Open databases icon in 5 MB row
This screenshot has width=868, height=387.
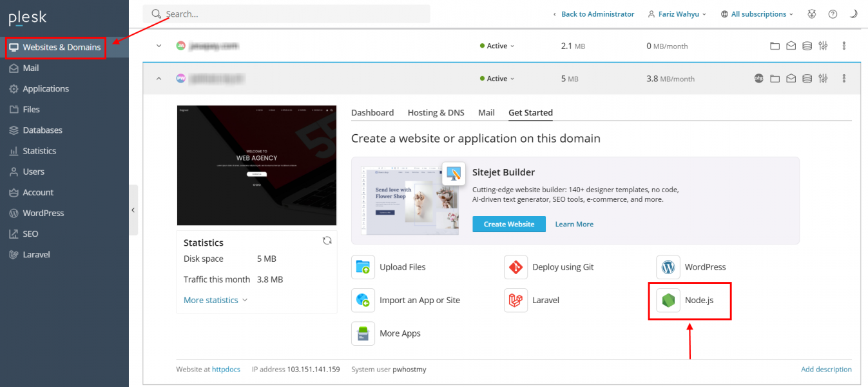tap(807, 79)
